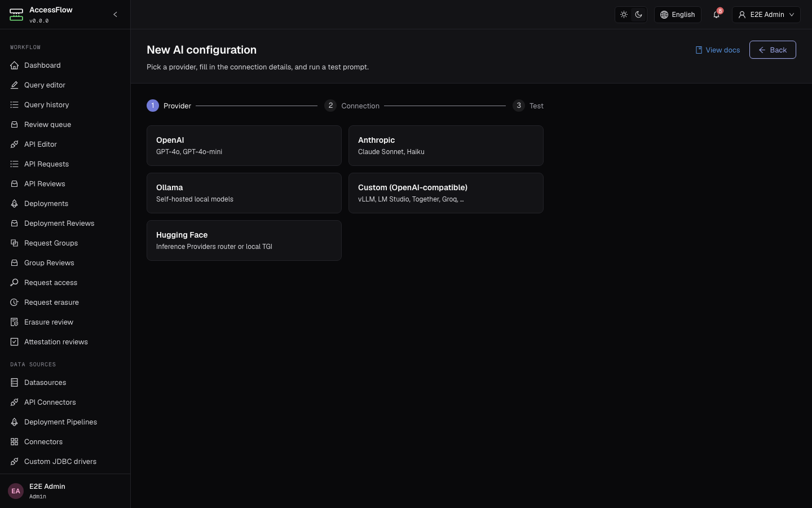Open Attestation reviews page
This screenshot has width=812, height=508.
pos(65,342)
